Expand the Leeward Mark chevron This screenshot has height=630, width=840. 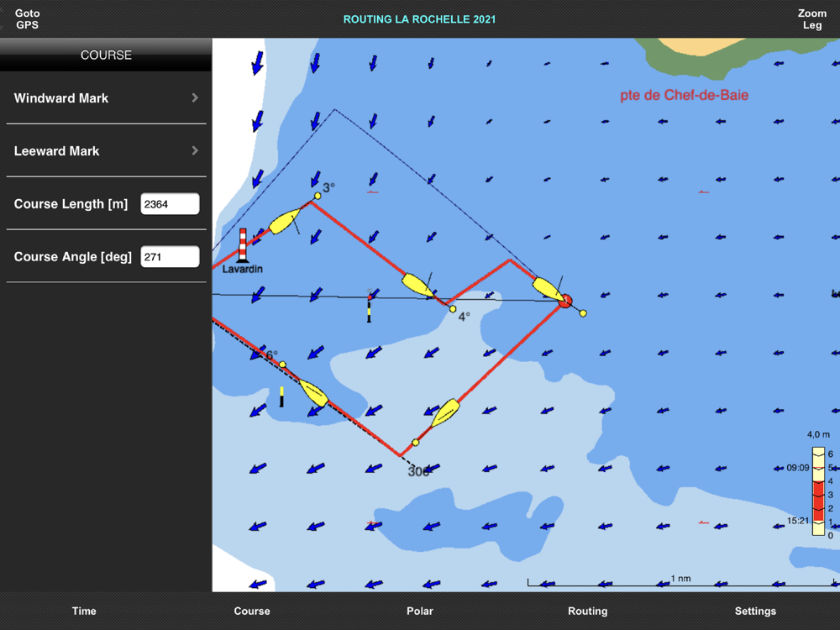195,151
